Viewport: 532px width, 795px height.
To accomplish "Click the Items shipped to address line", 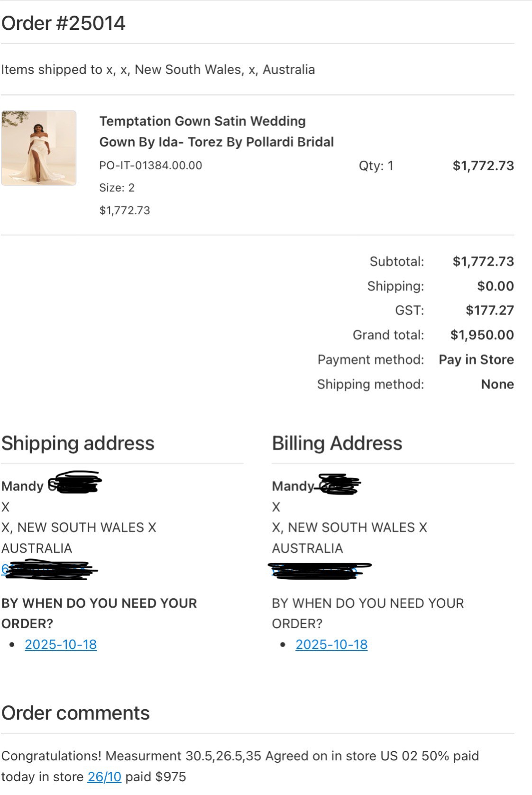I will point(158,70).
